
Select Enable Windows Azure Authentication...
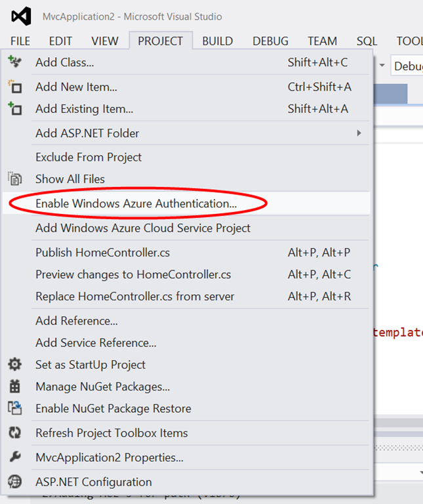(x=186, y=203)
